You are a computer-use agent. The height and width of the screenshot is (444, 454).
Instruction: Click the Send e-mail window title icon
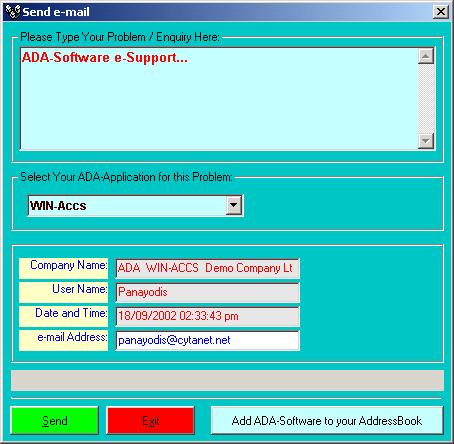pos(13,12)
